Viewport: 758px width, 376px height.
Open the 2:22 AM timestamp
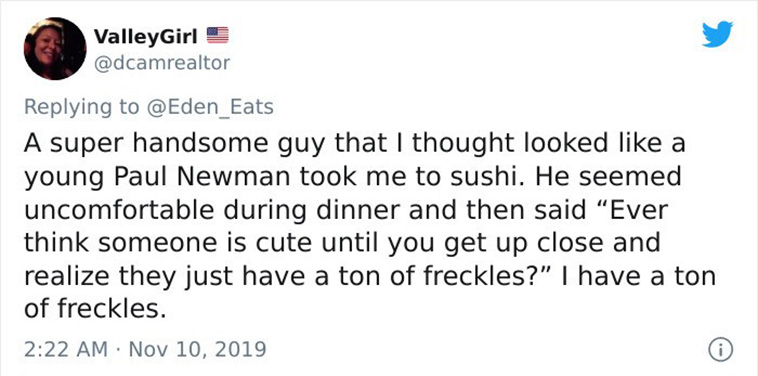coord(66,348)
